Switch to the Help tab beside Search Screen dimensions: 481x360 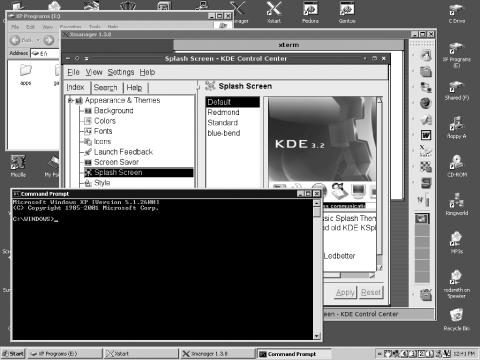[134, 88]
